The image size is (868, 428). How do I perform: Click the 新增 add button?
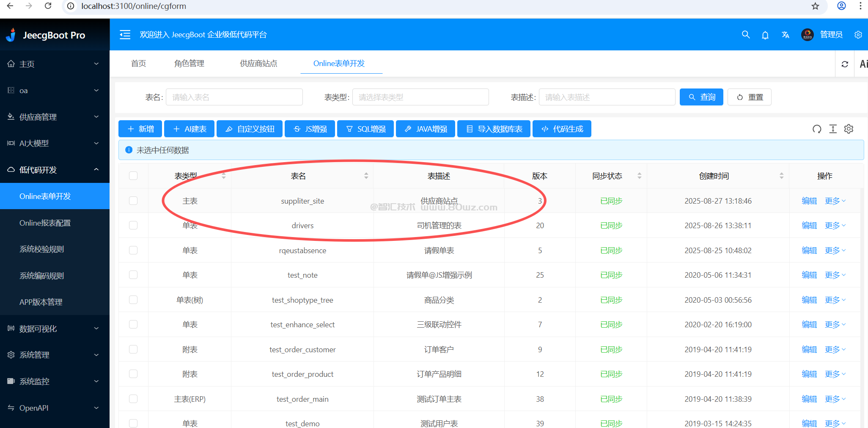coord(140,129)
